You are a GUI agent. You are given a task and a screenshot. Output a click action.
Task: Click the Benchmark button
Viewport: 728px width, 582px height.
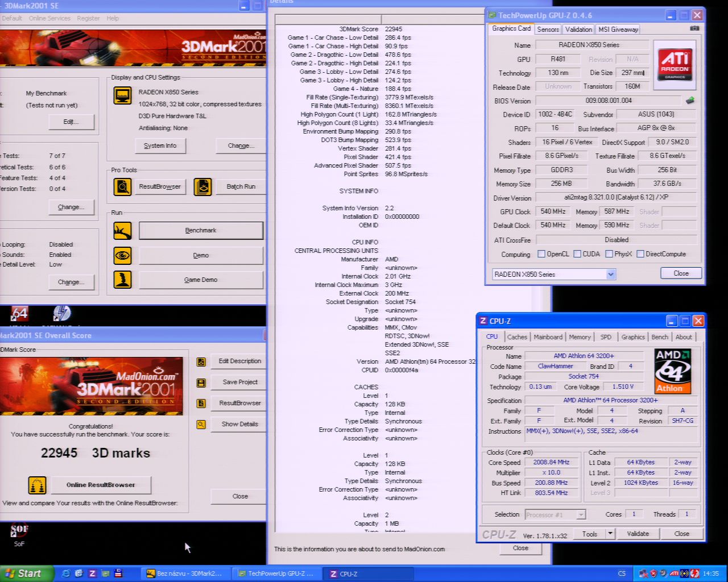click(201, 230)
